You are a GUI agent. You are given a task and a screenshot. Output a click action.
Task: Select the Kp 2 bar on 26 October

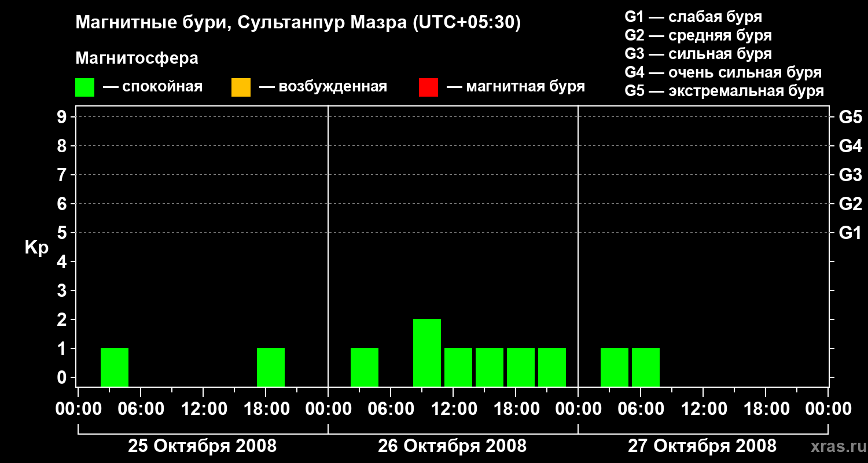click(427, 352)
